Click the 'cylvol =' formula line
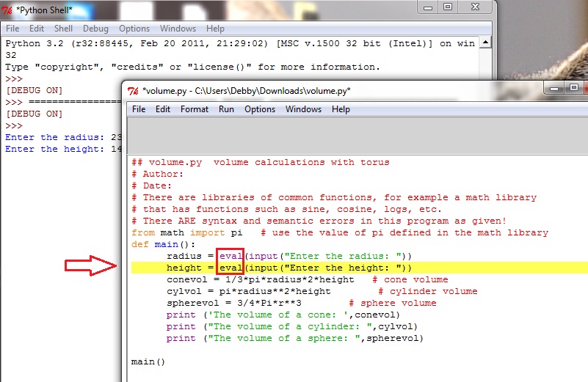 click(x=249, y=291)
